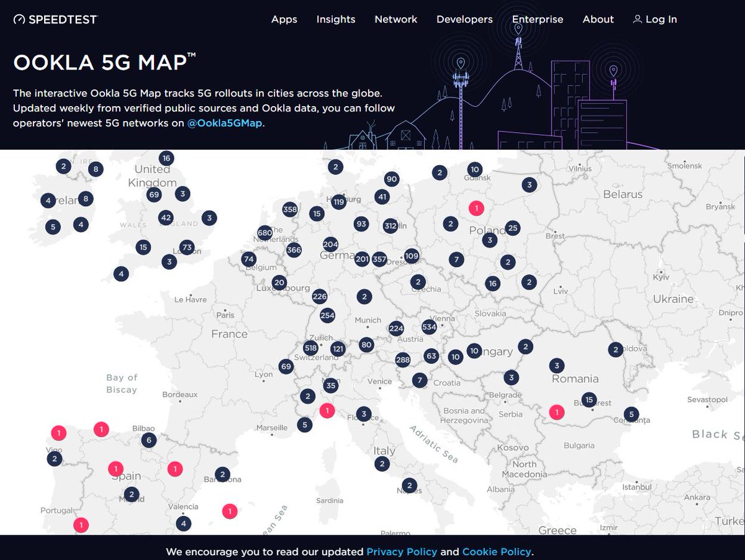The height and width of the screenshot is (560, 745).
Task: Open the @Ookla5GMap Twitter link
Action: pos(225,123)
